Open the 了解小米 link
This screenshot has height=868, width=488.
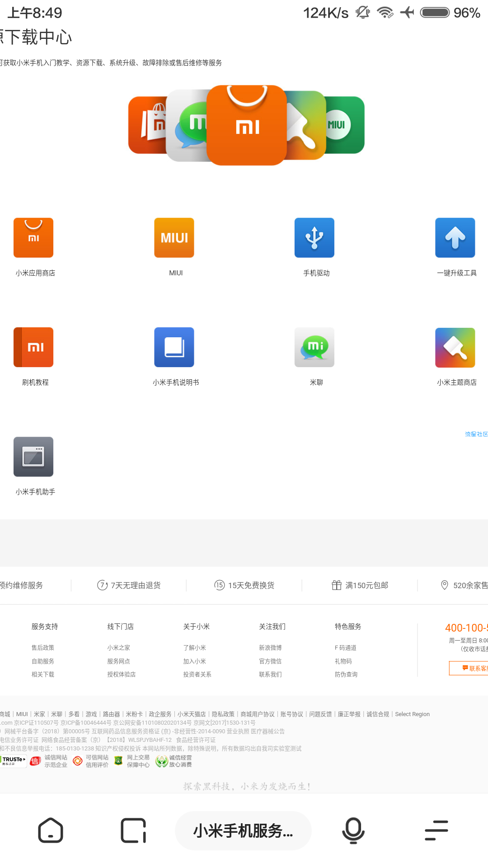click(195, 648)
